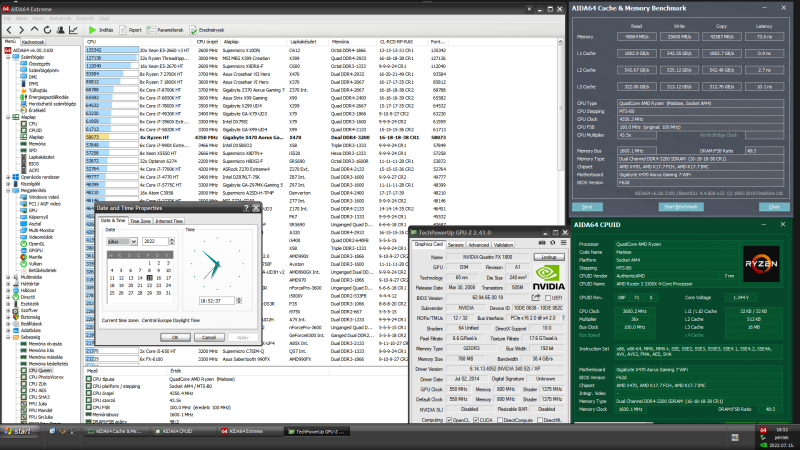The width and height of the screenshot is (800, 450).
Task: Open the Súgó menu in AIDA64
Action: coord(105,18)
